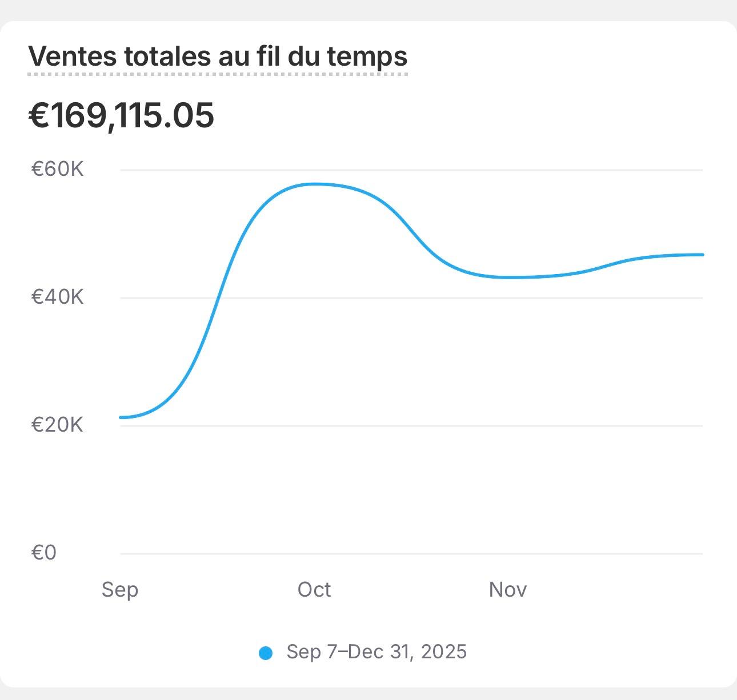
Task: Open the 'Ventes totales au fil du temps' title
Action: click(x=218, y=57)
